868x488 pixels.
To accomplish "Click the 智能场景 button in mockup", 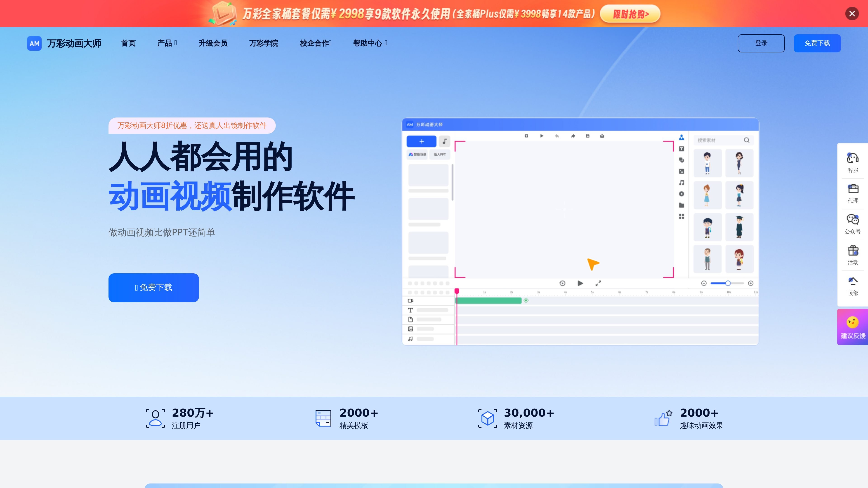I will (x=417, y=155).
